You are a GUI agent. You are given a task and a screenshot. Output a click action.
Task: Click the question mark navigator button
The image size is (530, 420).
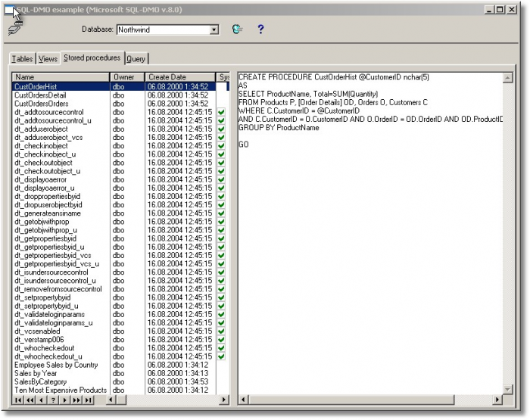click(x=53, y=400)
